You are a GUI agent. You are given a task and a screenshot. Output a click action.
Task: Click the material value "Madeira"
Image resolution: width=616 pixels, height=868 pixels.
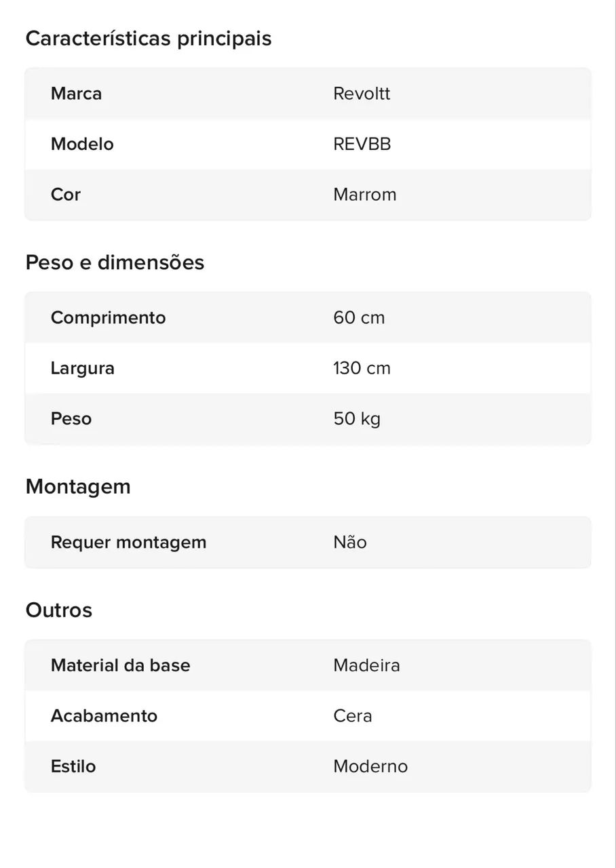point(366,665)
